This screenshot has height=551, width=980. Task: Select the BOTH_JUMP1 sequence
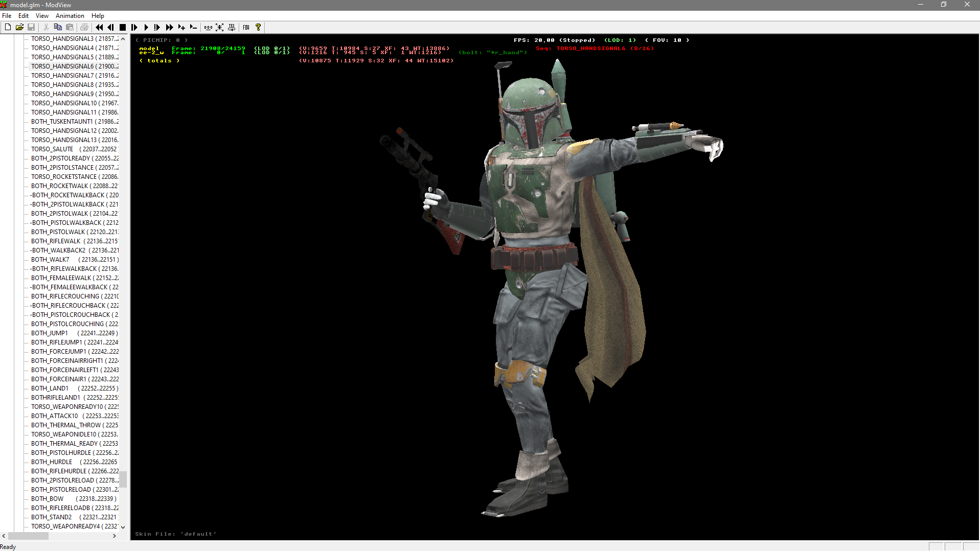tap(75, 333)
